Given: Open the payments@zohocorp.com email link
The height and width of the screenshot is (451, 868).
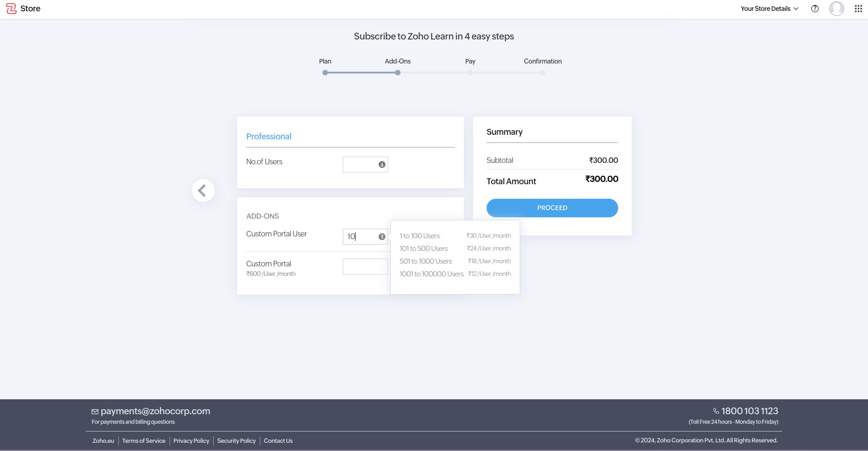Looking at the screenshot, I should point(155,411).
